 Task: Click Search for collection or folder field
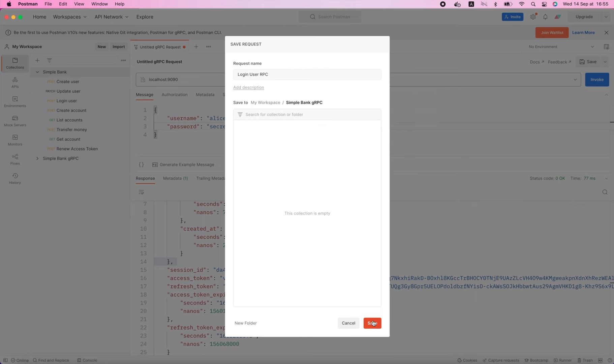307,115
